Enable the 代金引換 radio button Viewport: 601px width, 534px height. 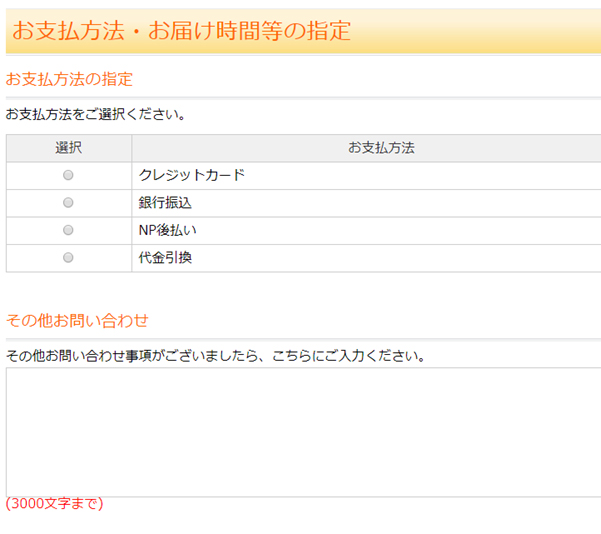(68, 257)
